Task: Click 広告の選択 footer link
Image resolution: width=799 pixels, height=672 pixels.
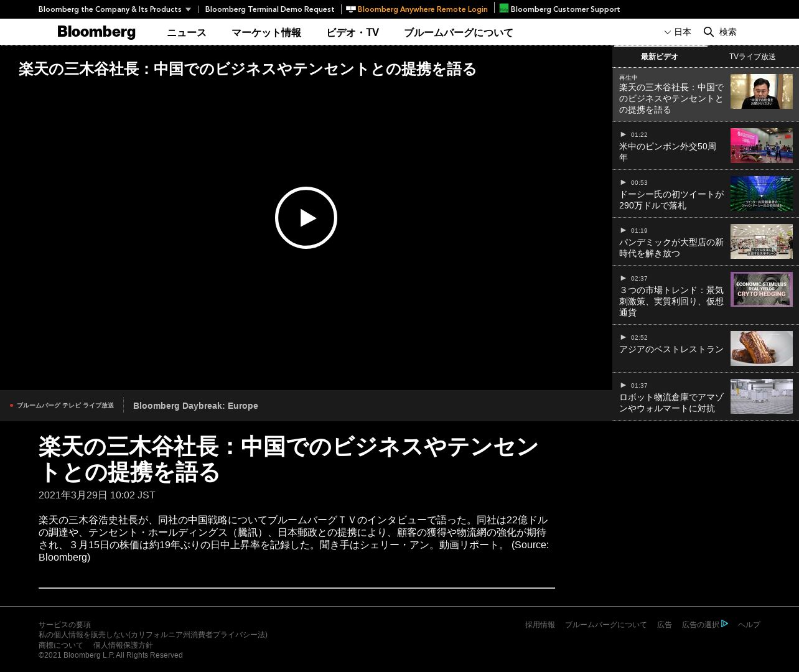Action: click(x=701, y=625)
